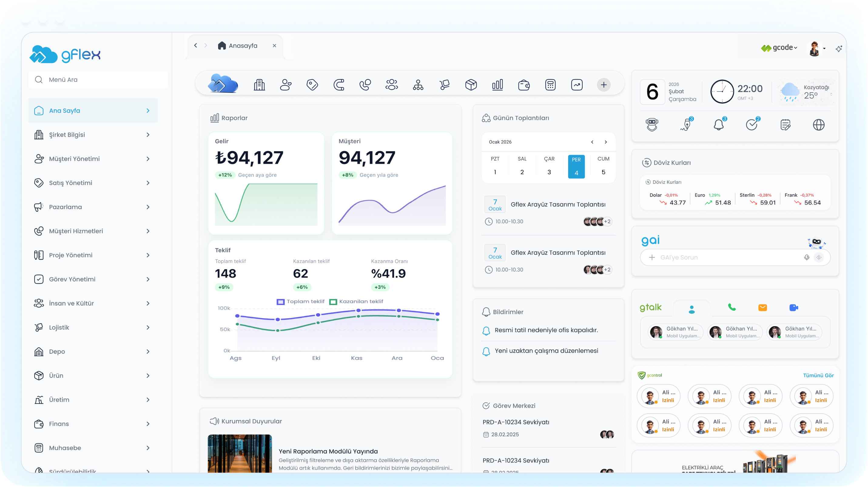Switch to the gtalk contacts tab

coord(691,309)
